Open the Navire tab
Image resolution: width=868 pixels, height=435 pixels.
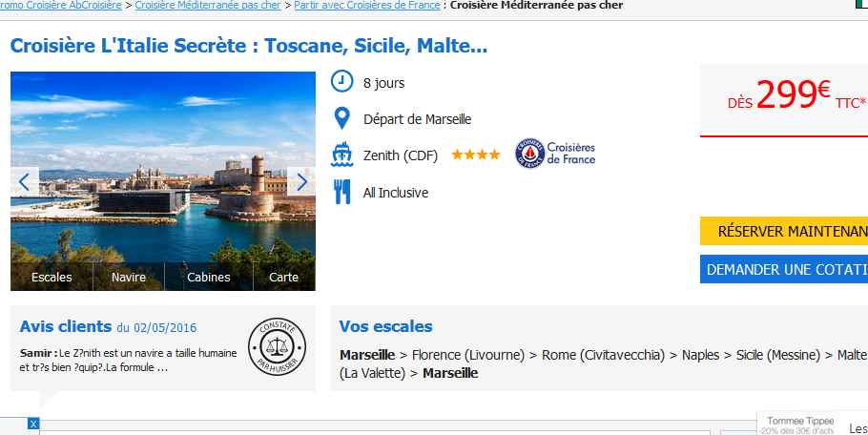(x=129, y=278)
